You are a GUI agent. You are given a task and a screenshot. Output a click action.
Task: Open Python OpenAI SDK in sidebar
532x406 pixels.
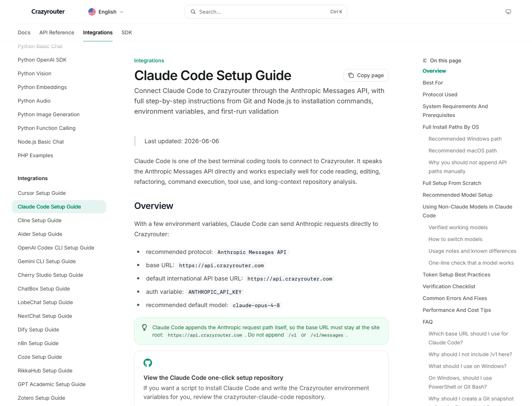(x=42, y=60)
